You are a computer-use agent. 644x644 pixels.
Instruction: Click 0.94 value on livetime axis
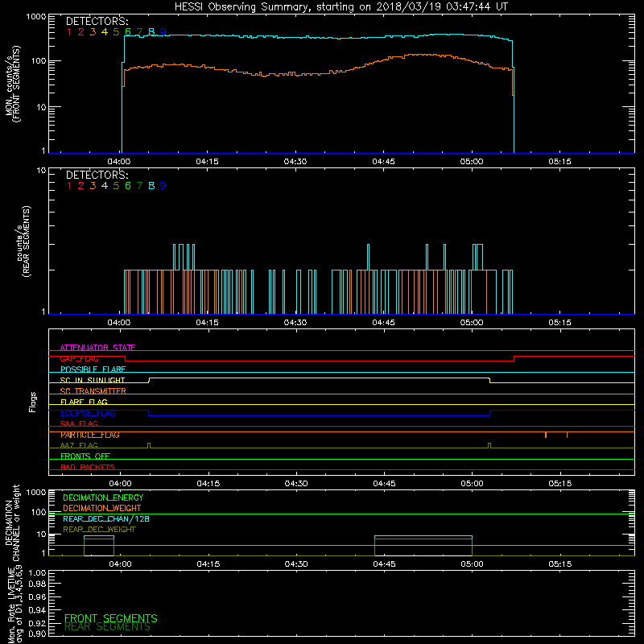(37, 610)
